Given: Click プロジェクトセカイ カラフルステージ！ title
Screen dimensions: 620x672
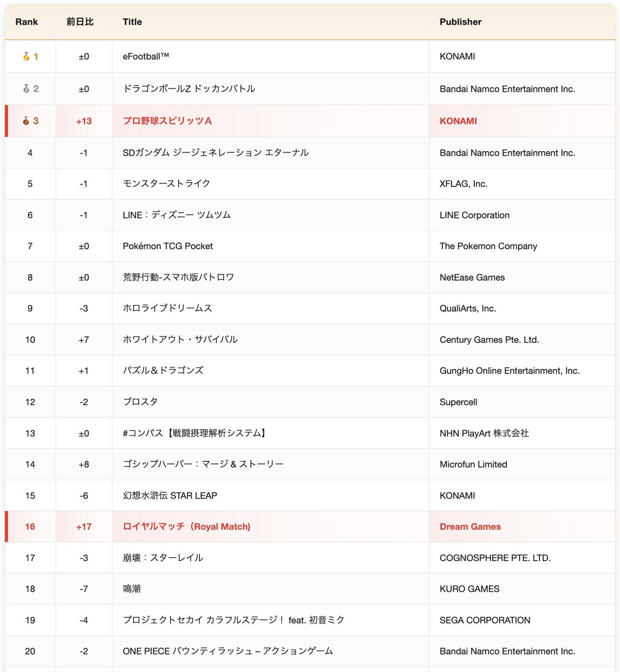Looking at the screenshot, I should tap(234, 620).
